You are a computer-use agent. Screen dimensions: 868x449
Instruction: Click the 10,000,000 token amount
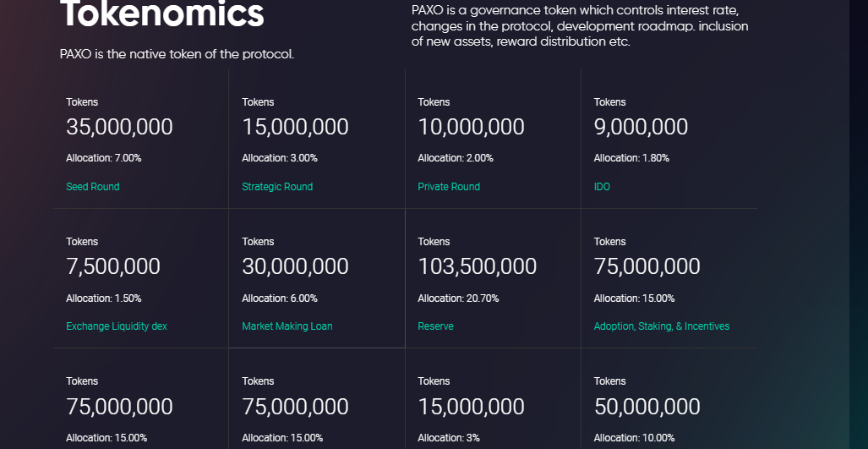coord(471,127)
